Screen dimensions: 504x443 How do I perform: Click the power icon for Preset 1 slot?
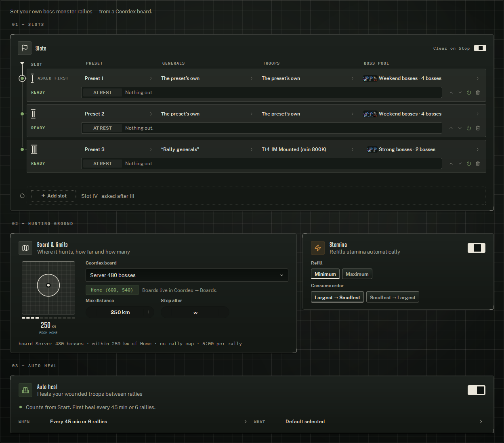pyautogui.click(x=469, y=92)
